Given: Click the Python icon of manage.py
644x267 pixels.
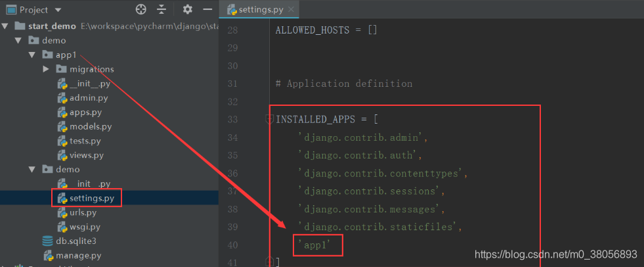Looking at the screenshot, I should point(49,256).
